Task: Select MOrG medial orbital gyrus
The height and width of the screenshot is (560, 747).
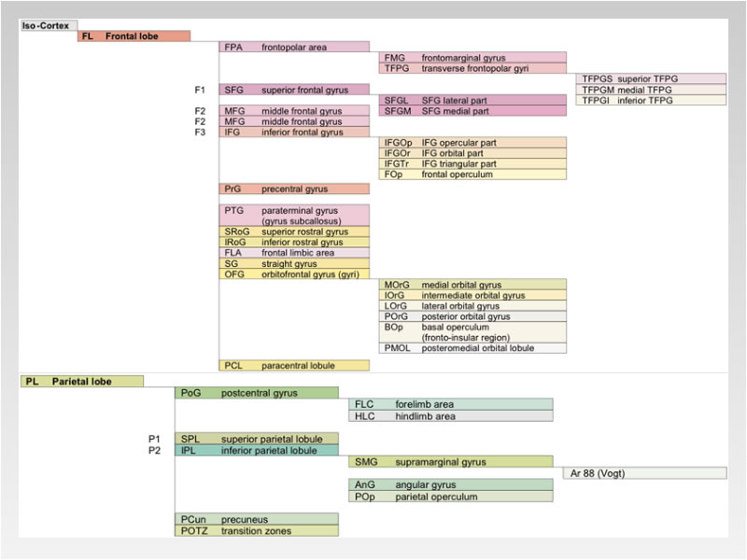Action: click(472, 285)
